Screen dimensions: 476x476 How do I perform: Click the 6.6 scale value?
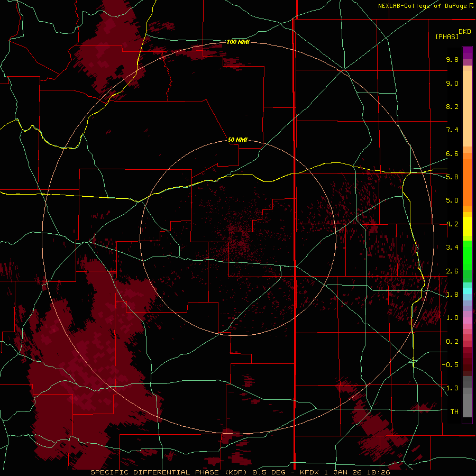point(452,153)
